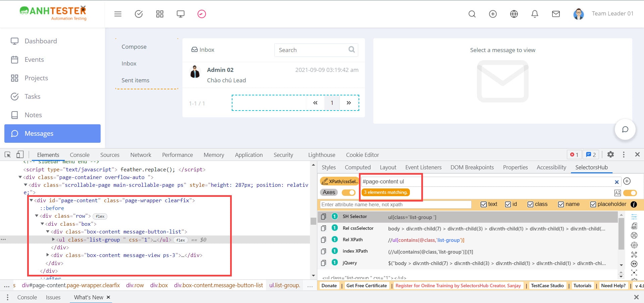Open the DevTools three-dot customize menu
Image resolution: width=644 pixels, height=303 pixels.
pyautogui.click(x=624, y=155)
